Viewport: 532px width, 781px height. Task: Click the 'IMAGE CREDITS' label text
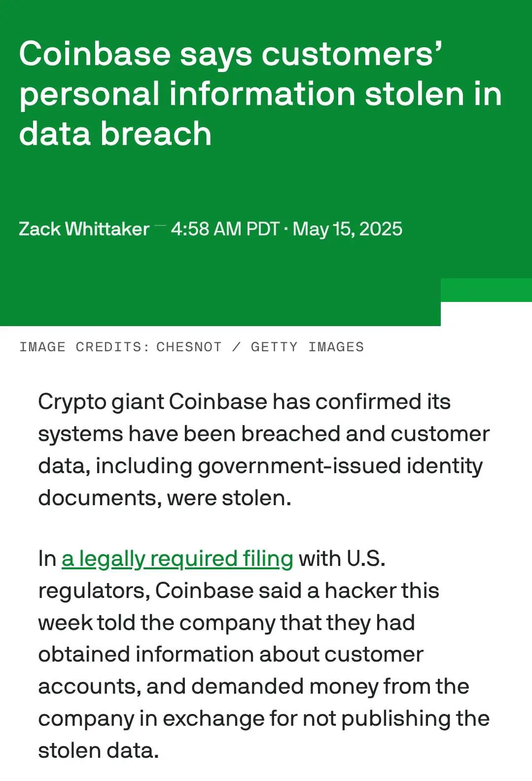pyautogui.click(x=84, y=347)
